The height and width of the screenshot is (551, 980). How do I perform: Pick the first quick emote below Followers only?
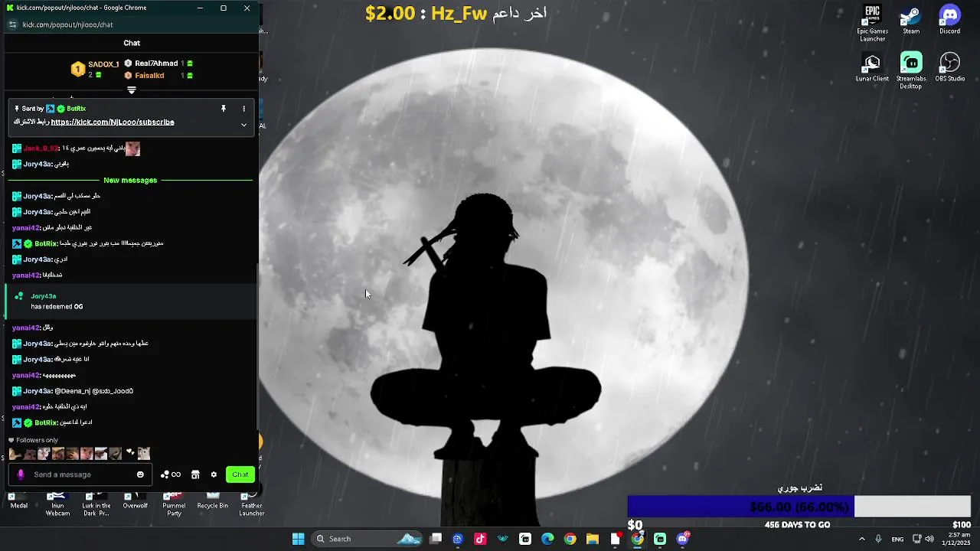15,454
